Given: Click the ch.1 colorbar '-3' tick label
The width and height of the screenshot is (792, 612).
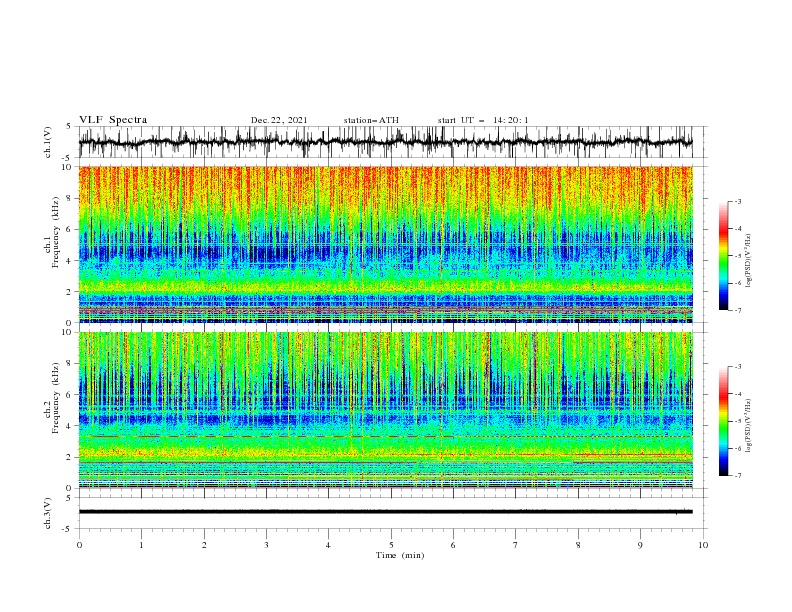Looking at the screenshot, I should click(738, 201).
